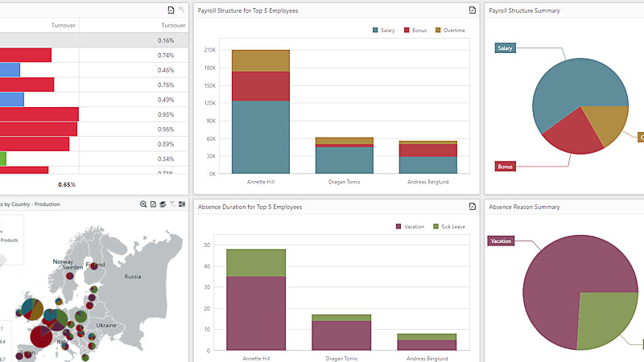
Task: Toggle Salary legend item in payroll chart
Action: (384, 30)
